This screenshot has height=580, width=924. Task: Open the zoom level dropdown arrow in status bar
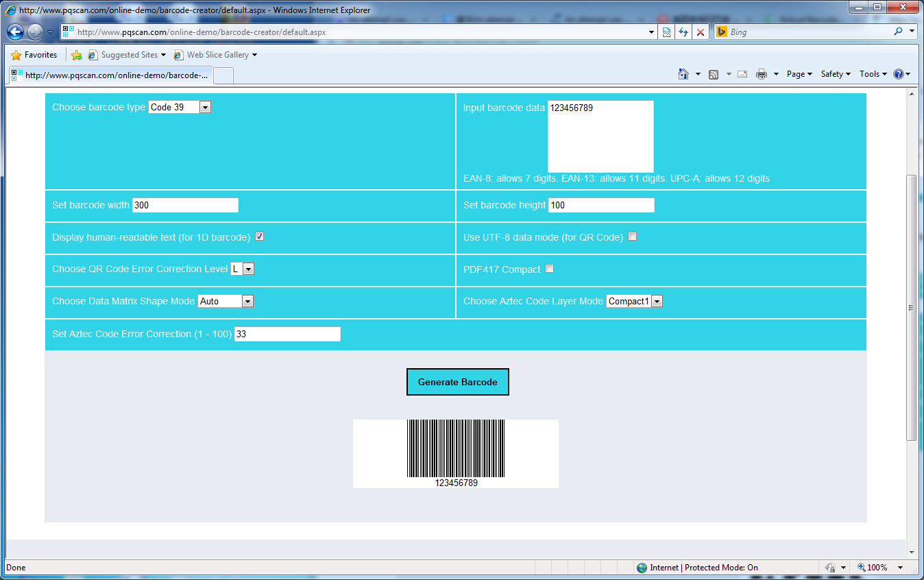click(900, 568)
